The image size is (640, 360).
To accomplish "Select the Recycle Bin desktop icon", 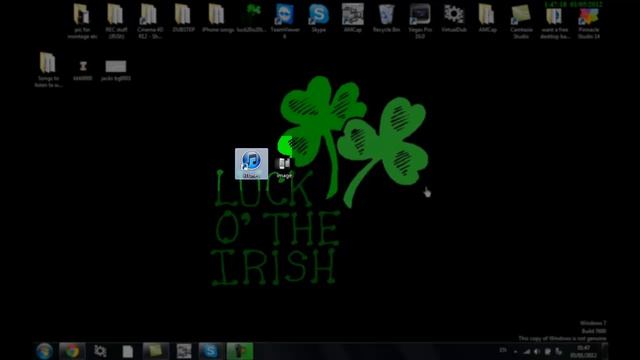I will click(386, 18).
